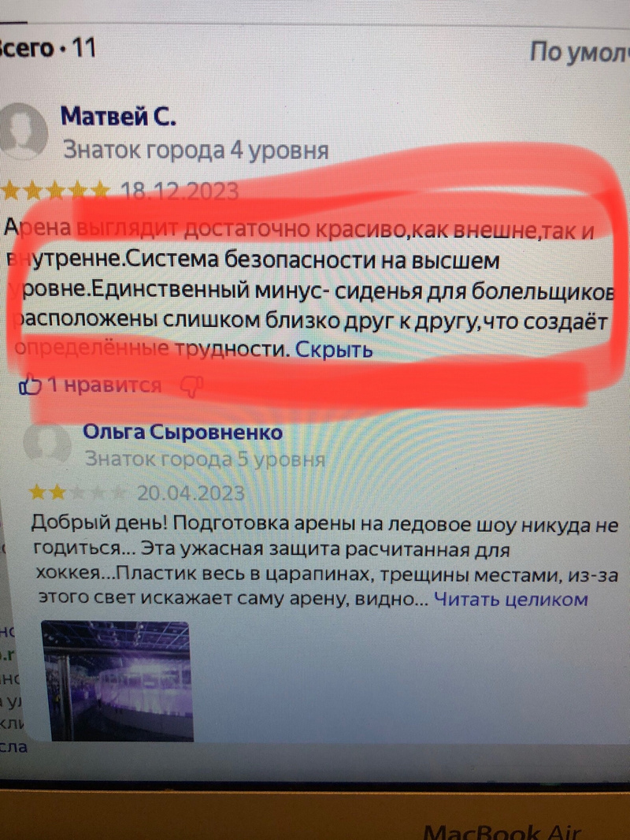Collapse the review with Скрыть link
The width and height of the screenshot is (630, 840).
(333, 350)
